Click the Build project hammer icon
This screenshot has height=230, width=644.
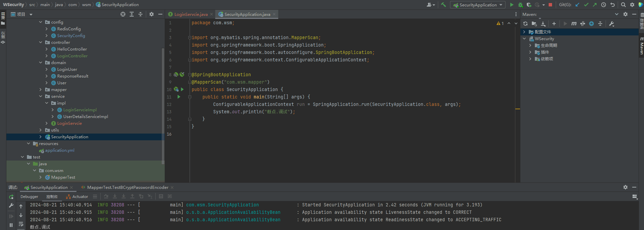click(x=443, y=5)
